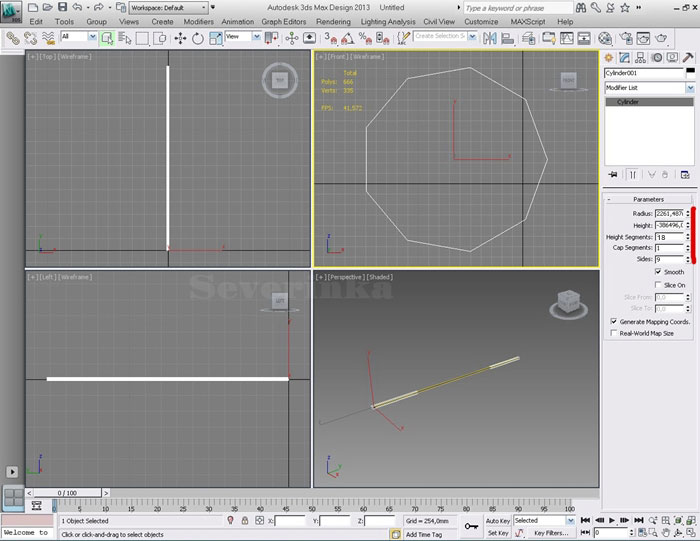
Task: Click the Pin Stack icon
Action: (x=612, y=174)
